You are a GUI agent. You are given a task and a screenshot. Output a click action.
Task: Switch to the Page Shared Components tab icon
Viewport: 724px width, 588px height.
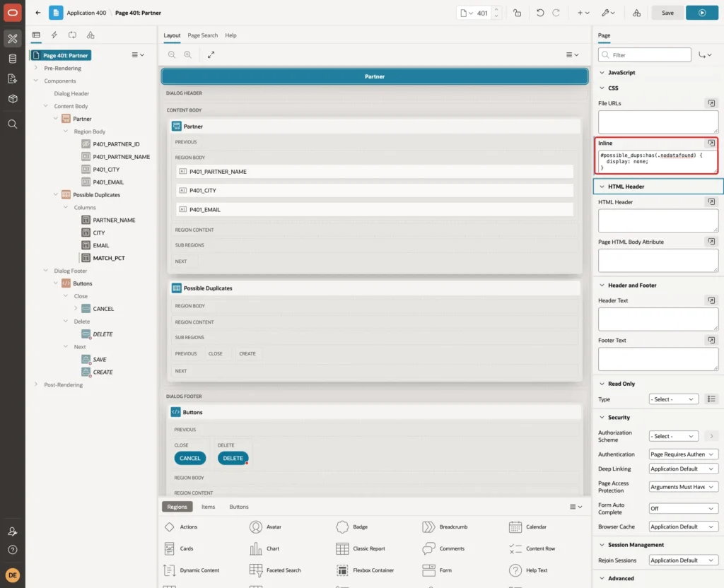coord(90,35)
